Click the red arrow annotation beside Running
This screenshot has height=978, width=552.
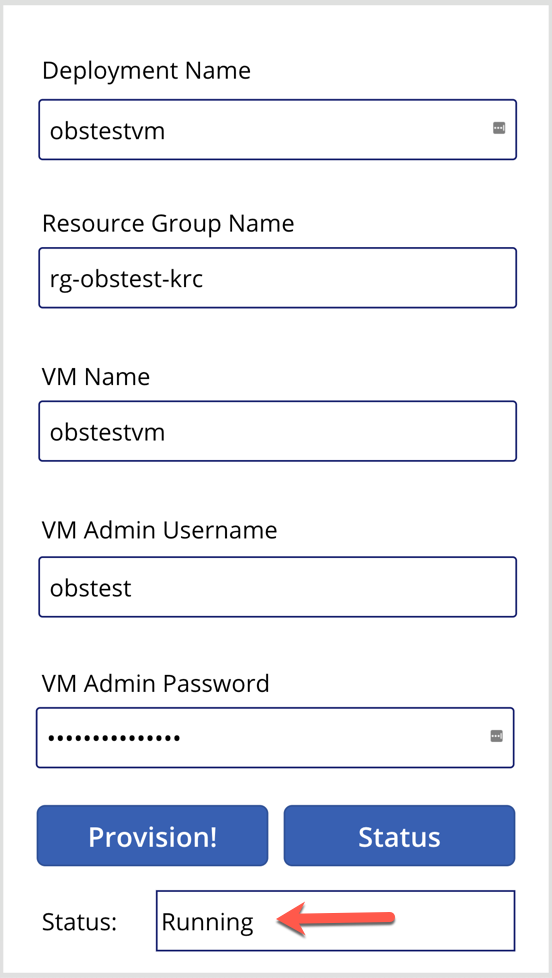[x=336, y=920]
